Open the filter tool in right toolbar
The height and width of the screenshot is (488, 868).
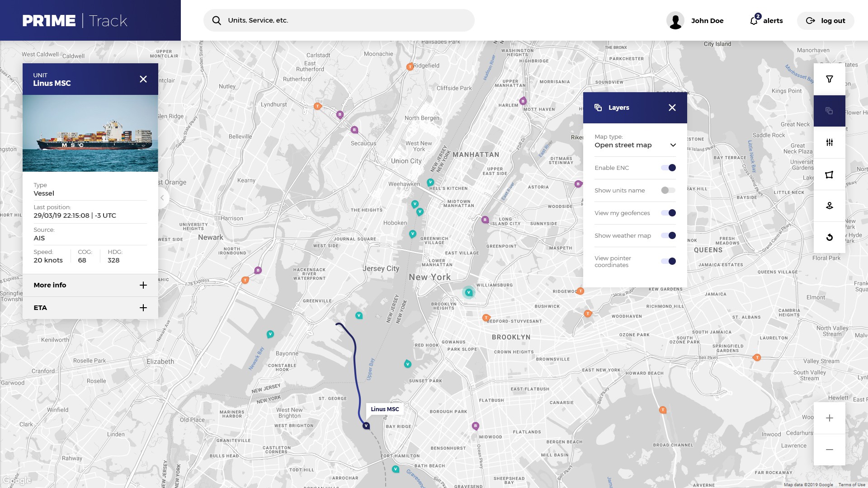coord(829,79)
